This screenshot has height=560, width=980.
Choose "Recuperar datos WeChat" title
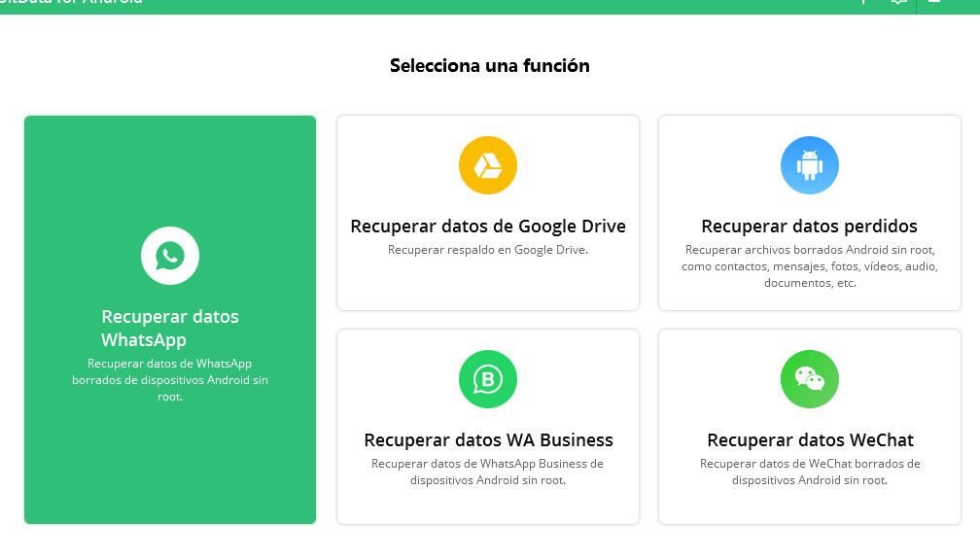810,440
